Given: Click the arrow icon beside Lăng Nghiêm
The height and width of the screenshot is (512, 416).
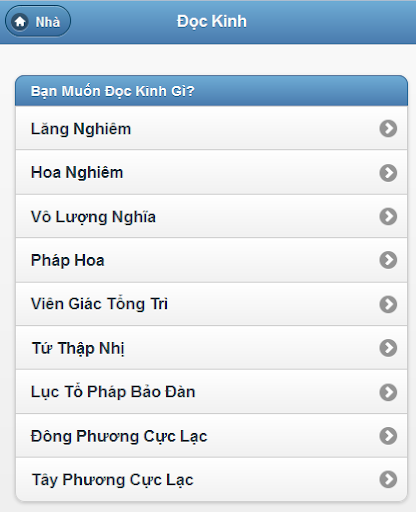Looking at the screenshot, I should coord(388,128).
